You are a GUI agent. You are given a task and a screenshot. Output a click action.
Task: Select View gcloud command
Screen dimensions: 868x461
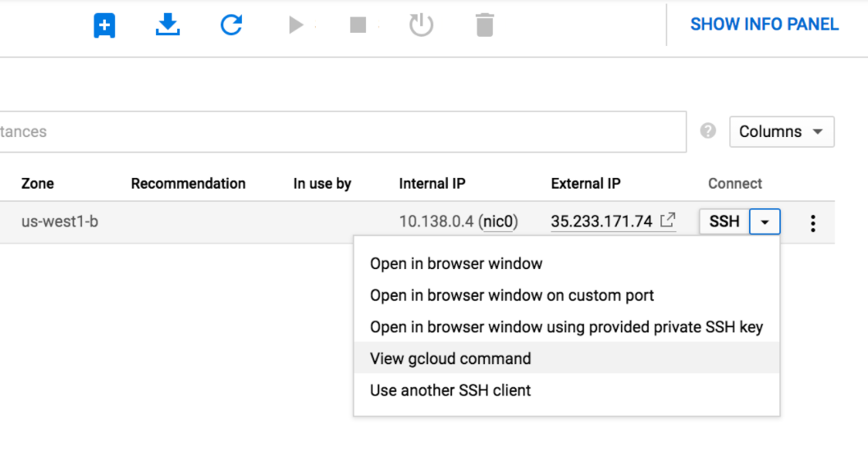[450, 358]
